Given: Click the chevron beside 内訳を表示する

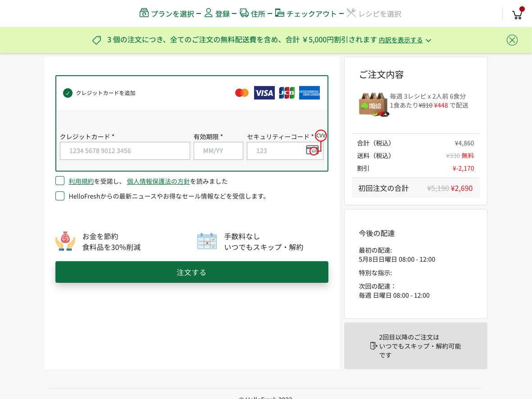Looking at the screenshot, I should 428,41.
